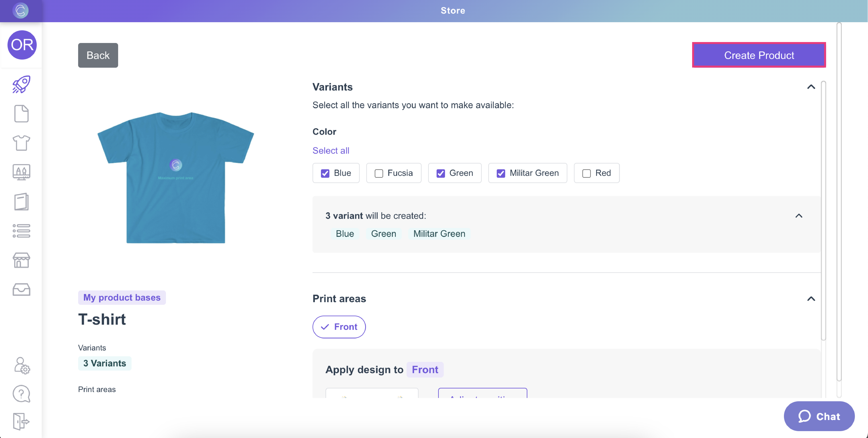Collapse the variants-to-be-created summary list
The height and width of the screenshot is (438, 868).
click(799, 216)
